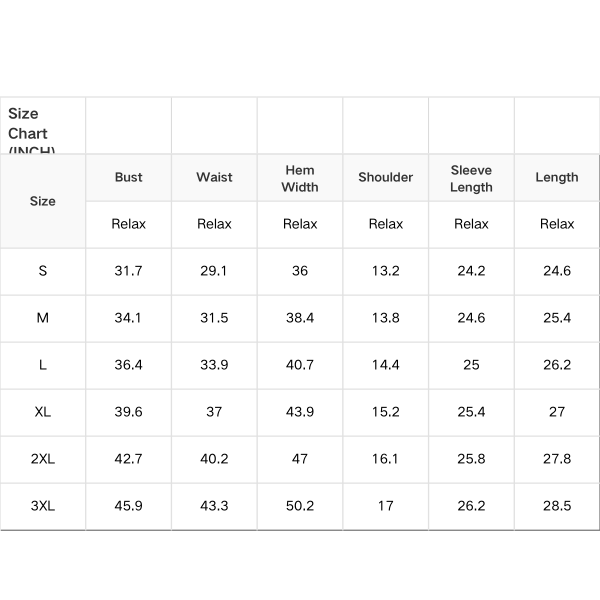Screen dimensions: 600x600
Task: Click bust value 31.7 for size S
Action: pyautogui.click(x=128, y=271)
